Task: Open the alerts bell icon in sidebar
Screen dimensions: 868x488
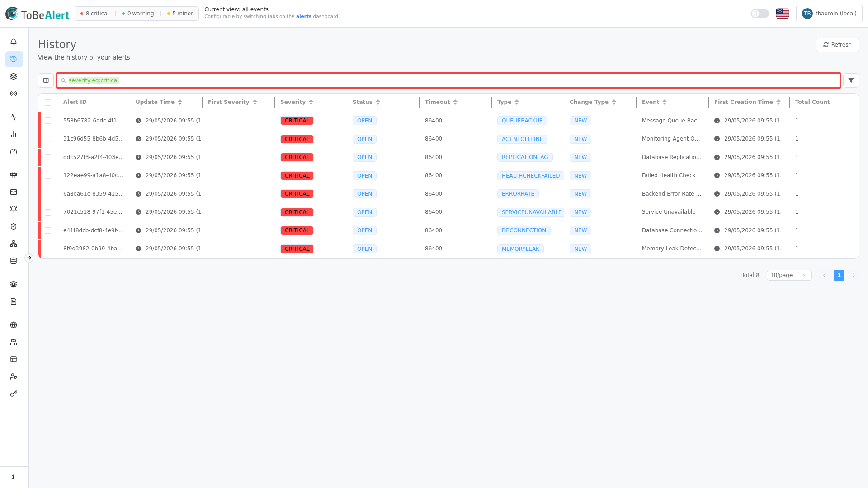Action: [x=14, y=42]
